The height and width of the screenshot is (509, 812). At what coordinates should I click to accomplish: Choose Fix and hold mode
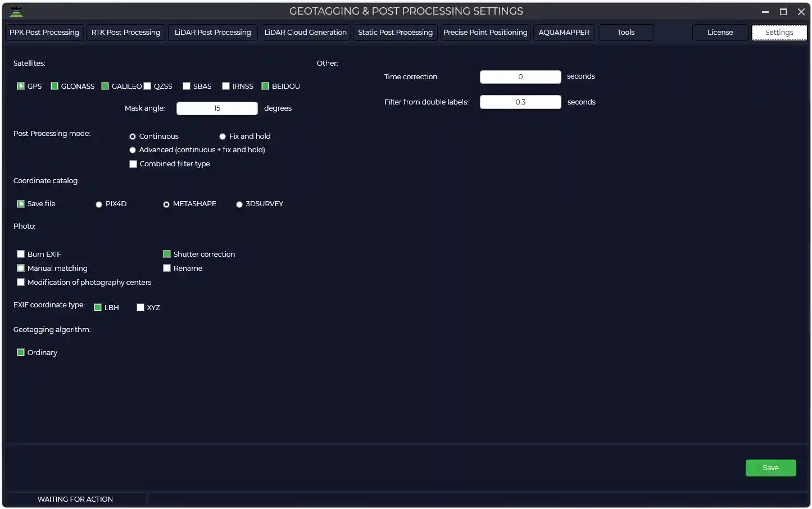tap(223, 137)
